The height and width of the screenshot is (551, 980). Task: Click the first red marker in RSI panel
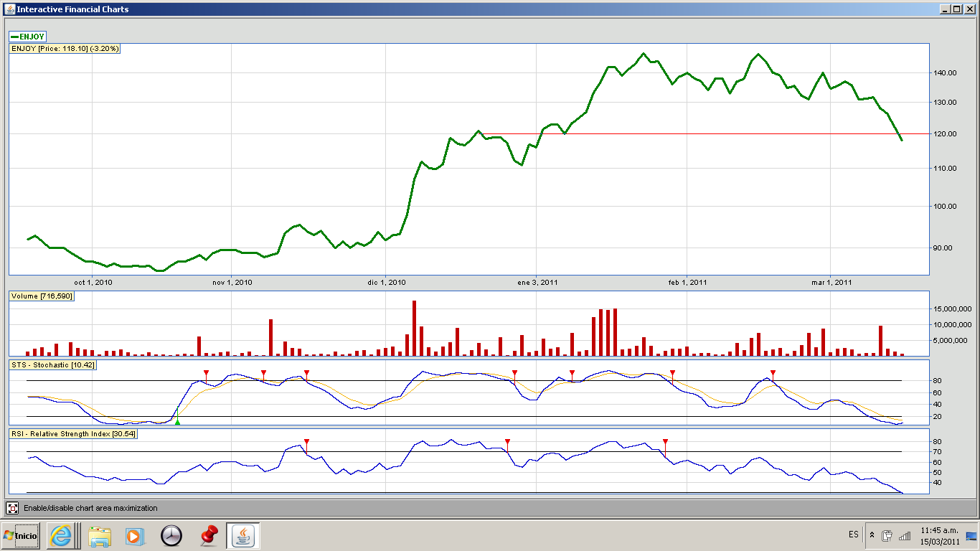306,442
